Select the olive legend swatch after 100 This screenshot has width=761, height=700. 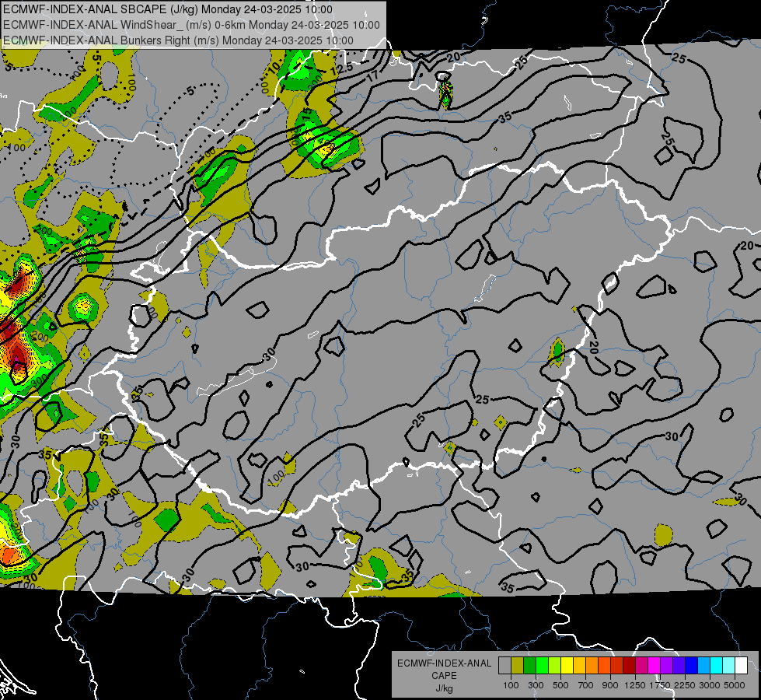tap(518, 666)
